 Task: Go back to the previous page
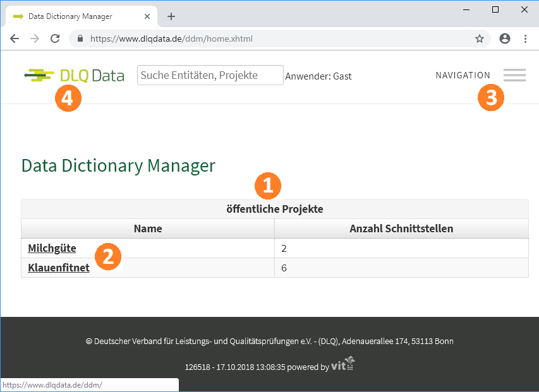(x=15, y=39)
